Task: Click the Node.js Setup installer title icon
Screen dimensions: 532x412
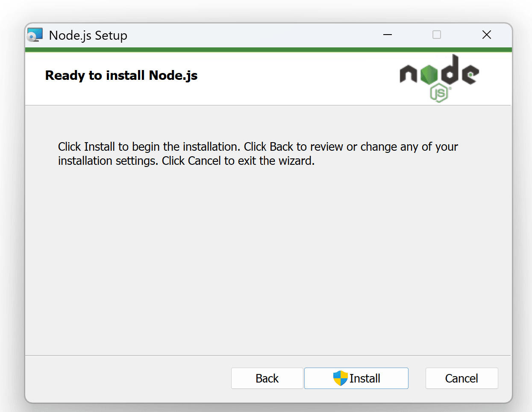Action: [x=35, y=35]
